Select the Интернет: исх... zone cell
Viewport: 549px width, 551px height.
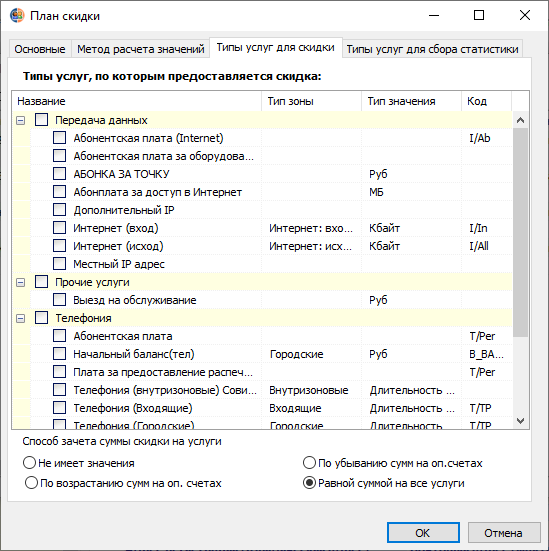tap(311, 246)
